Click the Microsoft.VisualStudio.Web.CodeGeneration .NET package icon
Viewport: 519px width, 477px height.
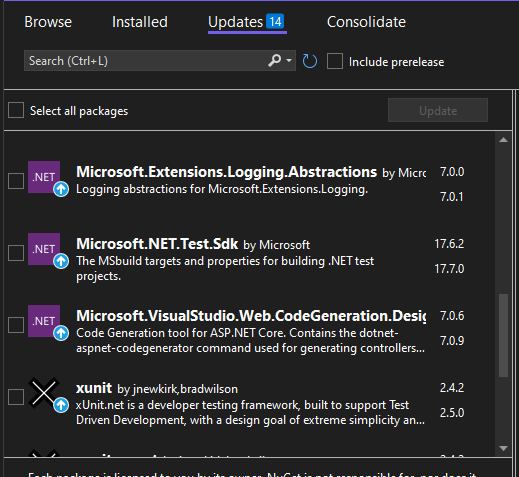(44, 321)
